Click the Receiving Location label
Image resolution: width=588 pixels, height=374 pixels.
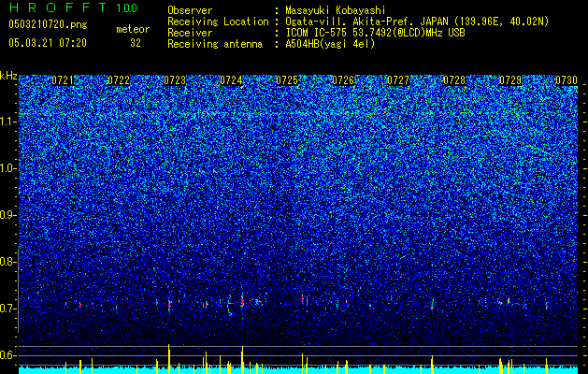click(218, 22)
